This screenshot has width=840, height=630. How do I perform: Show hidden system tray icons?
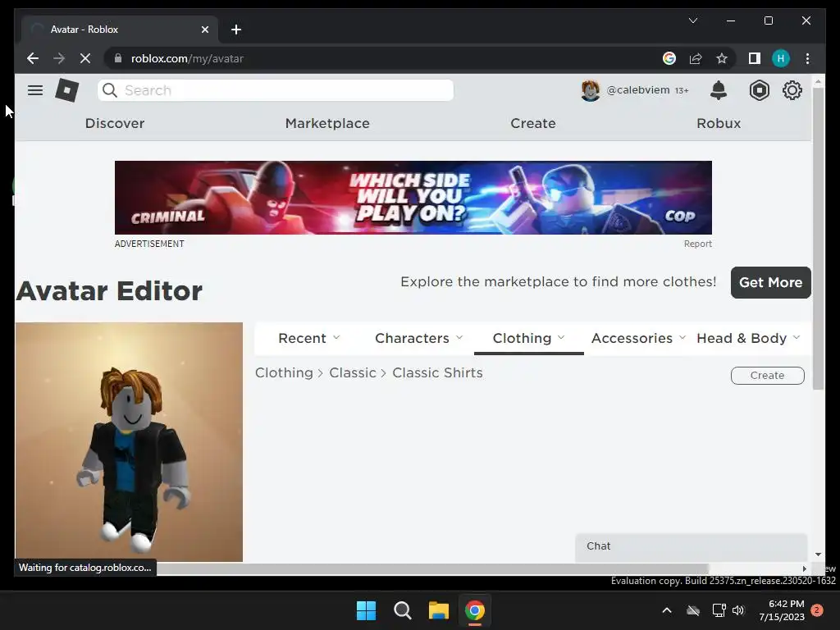667,610
